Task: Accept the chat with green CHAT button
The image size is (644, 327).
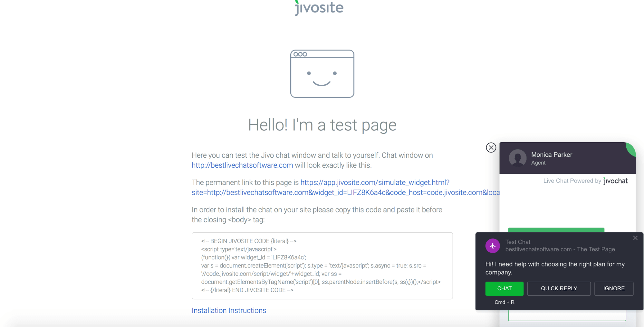Action: pyautogui.click(x=504, y=288)
